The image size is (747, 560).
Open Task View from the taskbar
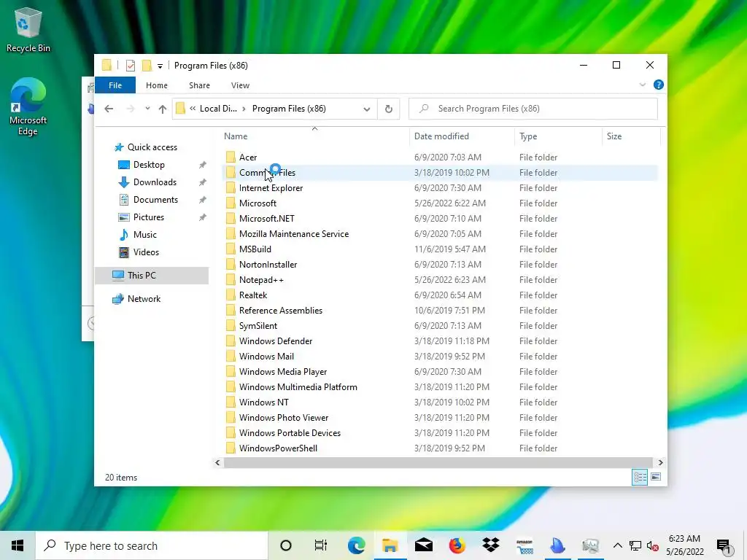(321, 545)
